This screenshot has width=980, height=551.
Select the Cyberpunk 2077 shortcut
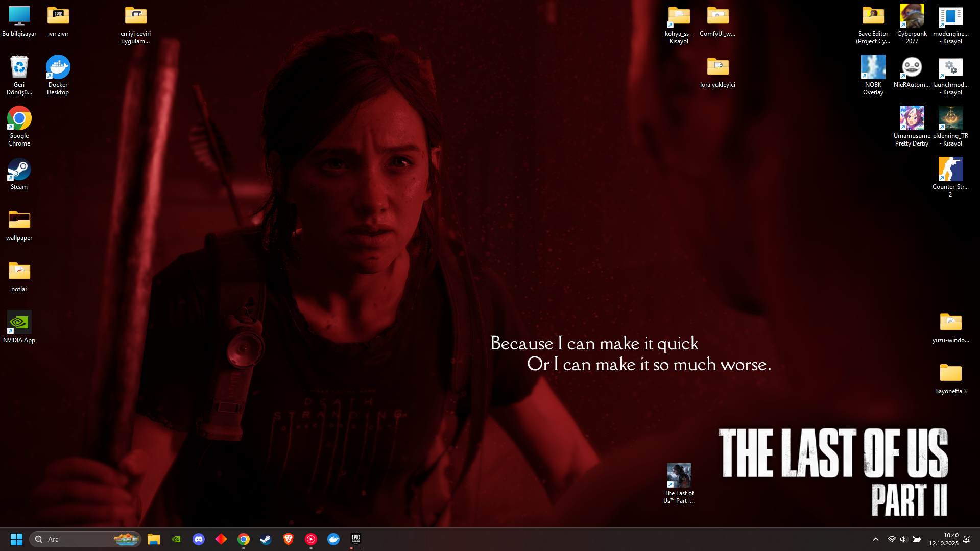point(912,25)
